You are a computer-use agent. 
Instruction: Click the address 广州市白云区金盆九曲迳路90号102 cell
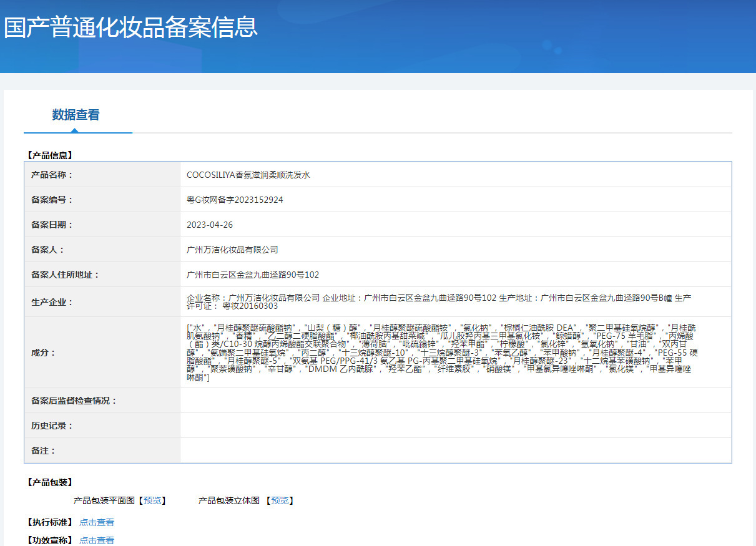pos(456,275)
